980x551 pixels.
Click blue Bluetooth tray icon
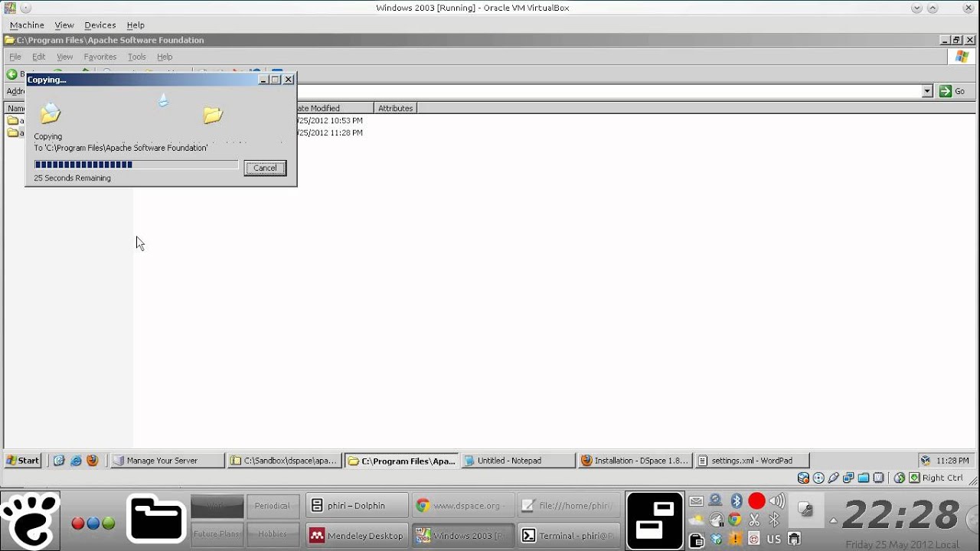[737, 501]
